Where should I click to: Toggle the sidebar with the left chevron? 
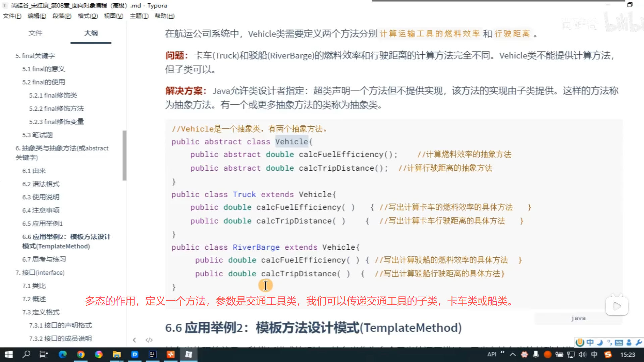point(134,340)
